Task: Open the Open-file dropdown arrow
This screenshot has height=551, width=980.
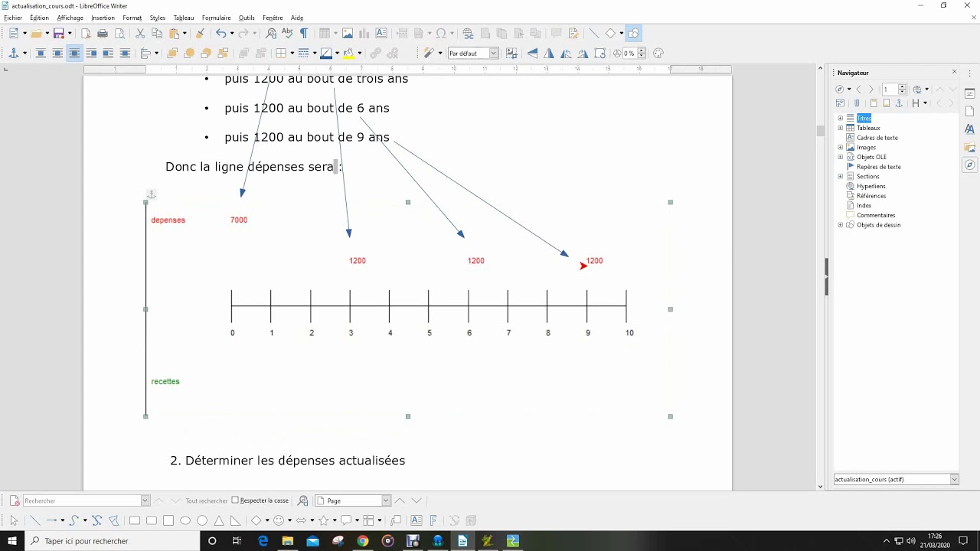Action: tap(47, 34)
